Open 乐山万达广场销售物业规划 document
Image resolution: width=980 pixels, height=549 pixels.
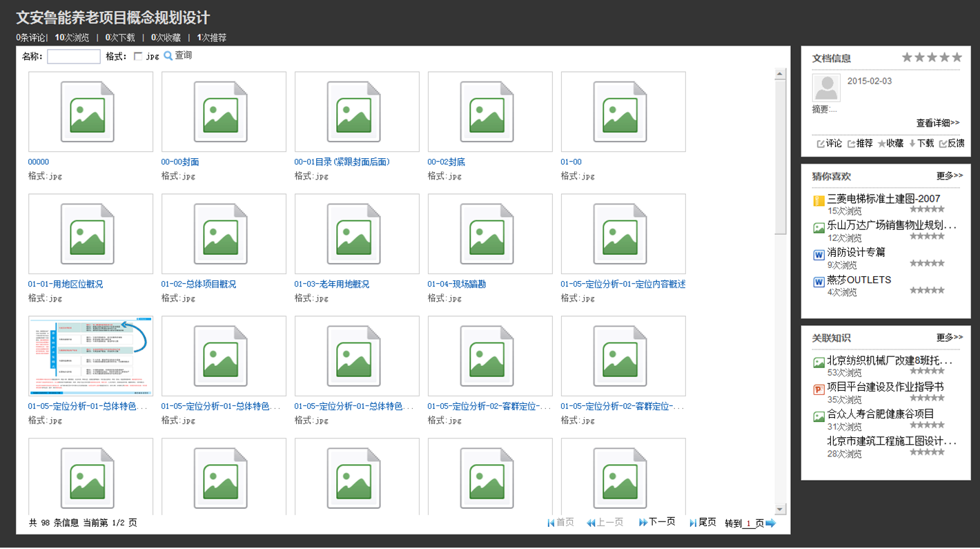click(892, 225)
